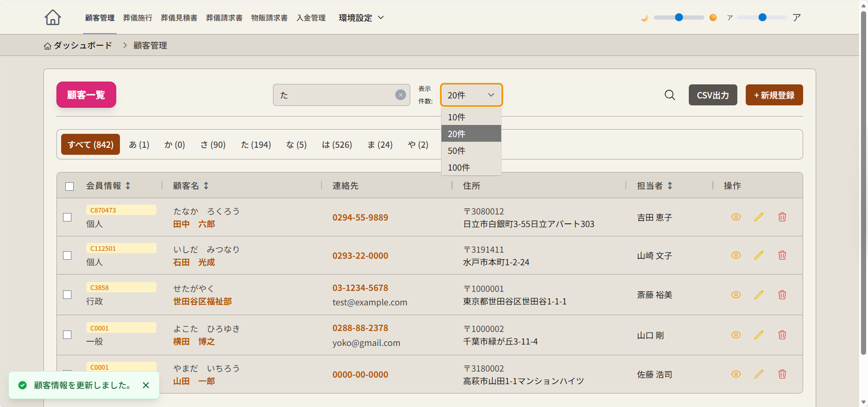Image resolution: width=868 pixels, height=407 pixels.
Task: Click the small ア font-size icon
Action: (730, 18)
